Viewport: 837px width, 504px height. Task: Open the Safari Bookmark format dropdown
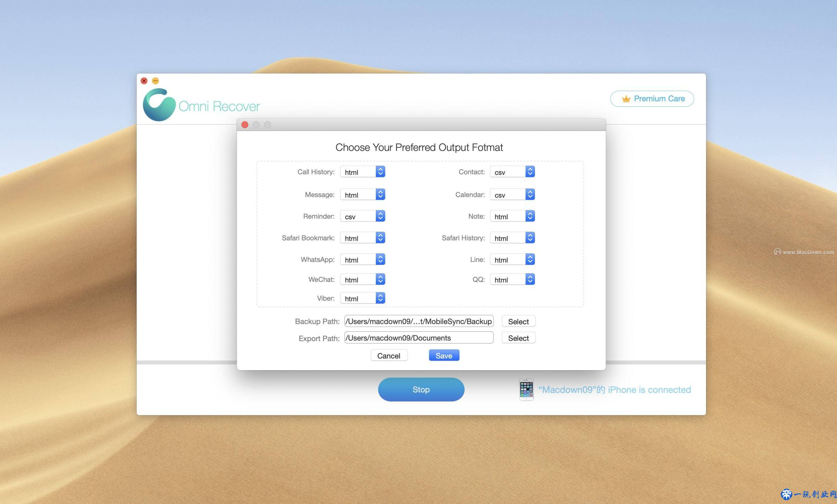tap(363, 238)
